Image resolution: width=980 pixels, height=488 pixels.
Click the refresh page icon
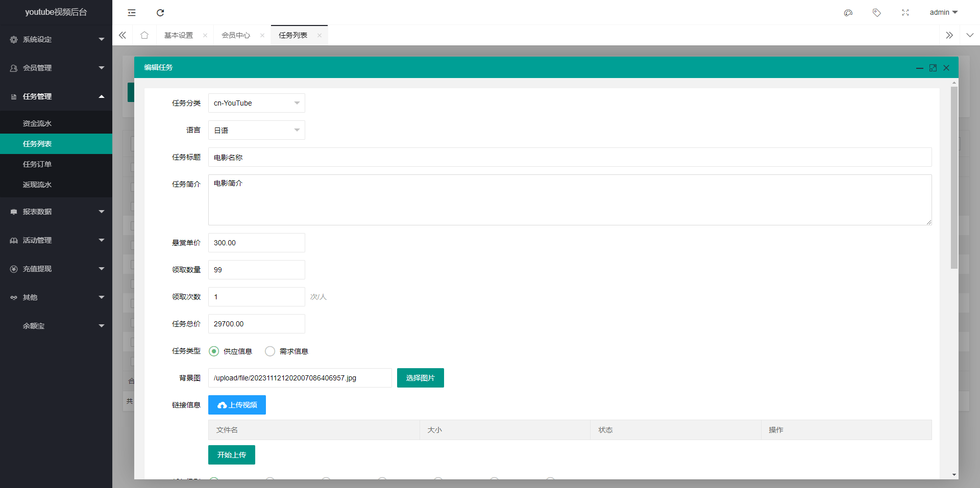tap(160, 13)
